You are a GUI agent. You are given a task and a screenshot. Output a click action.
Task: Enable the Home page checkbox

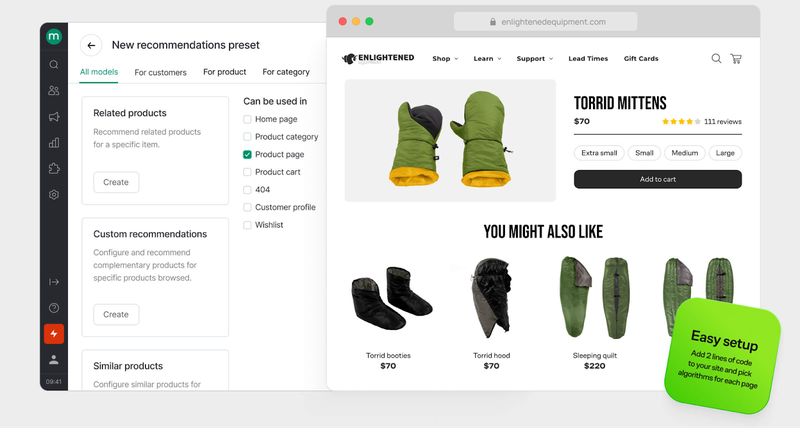248,119
